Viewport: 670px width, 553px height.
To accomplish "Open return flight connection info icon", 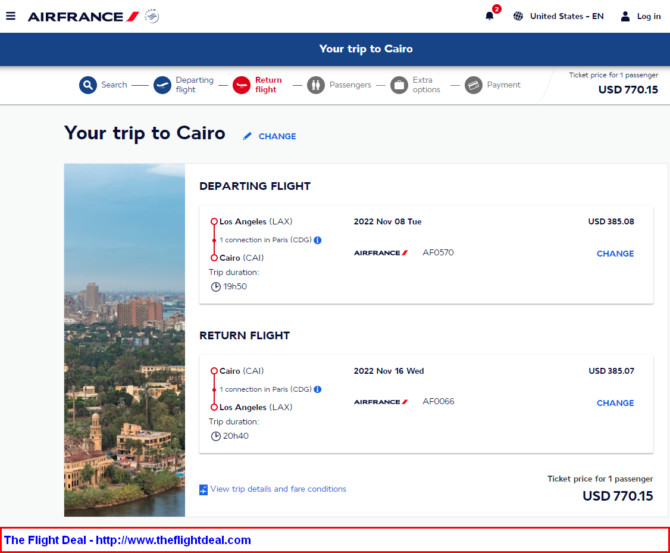I will click(317, 389).
